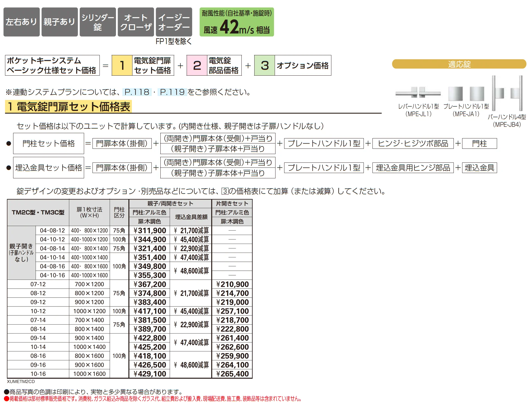The width and height of the screenshot is (532, 405).
Task: Click the 埋込金具用ヒンジ部品 box
Action: 413,168
